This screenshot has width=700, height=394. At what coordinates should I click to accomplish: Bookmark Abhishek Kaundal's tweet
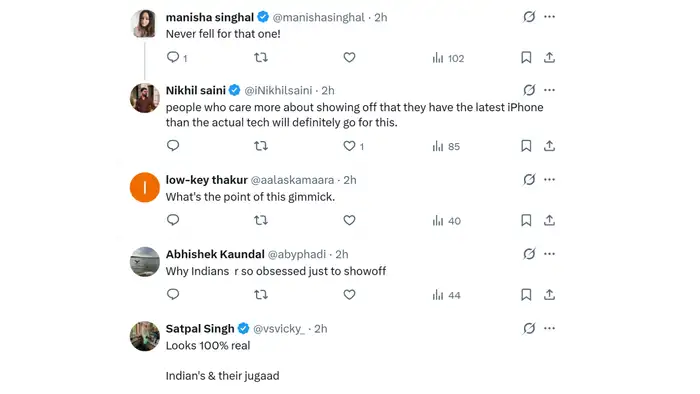pyautogui.click(x=526, y=294)
